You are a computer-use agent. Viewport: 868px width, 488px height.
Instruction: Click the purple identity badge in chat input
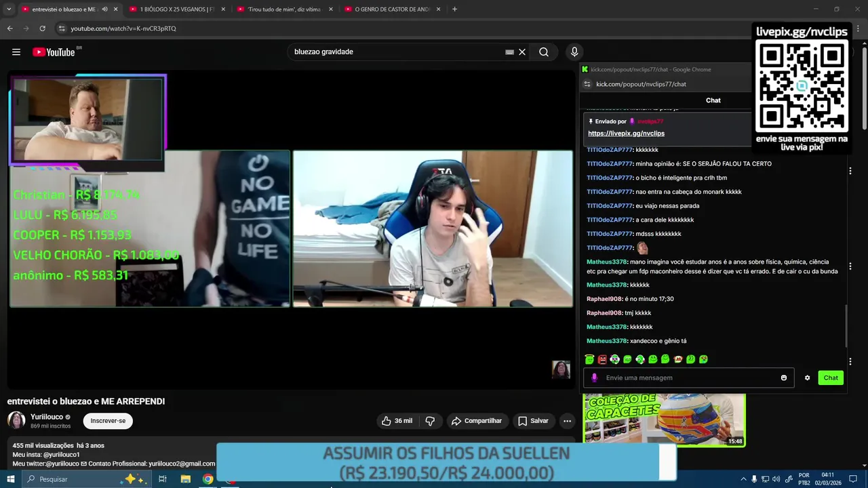594,378
